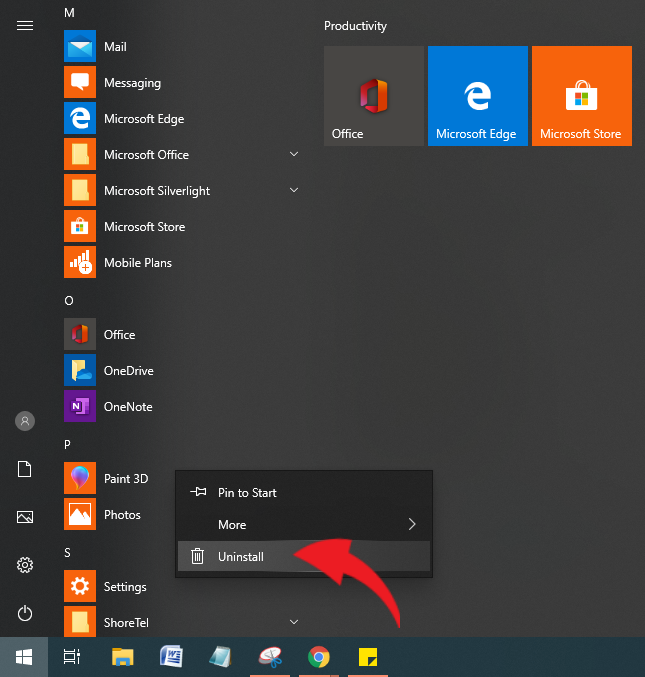Click the Productivity group heading
The image size is (645, 677).
click(x=355, y=26)
